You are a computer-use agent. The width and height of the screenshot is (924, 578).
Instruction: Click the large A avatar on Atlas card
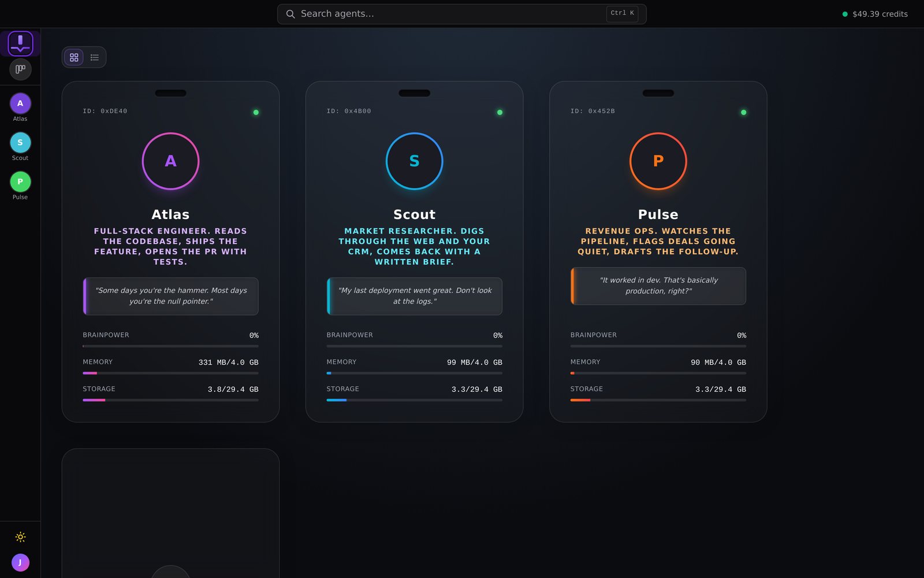170,161
